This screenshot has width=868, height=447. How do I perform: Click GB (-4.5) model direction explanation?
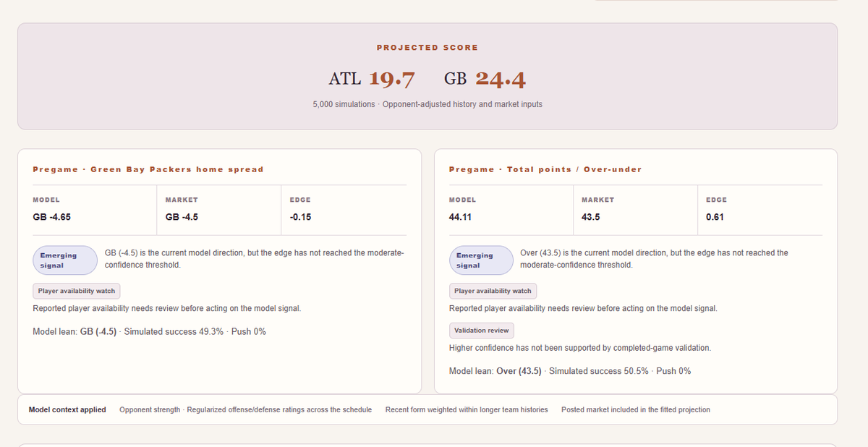click(x=255, y=259)
